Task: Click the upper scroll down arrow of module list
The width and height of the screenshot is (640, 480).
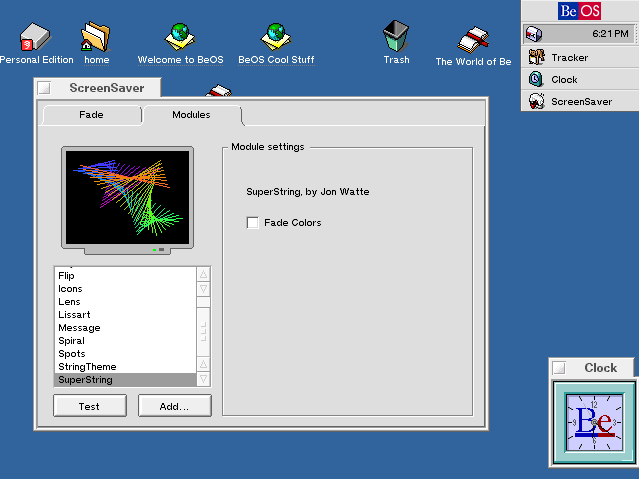Action: pos(203,289)
